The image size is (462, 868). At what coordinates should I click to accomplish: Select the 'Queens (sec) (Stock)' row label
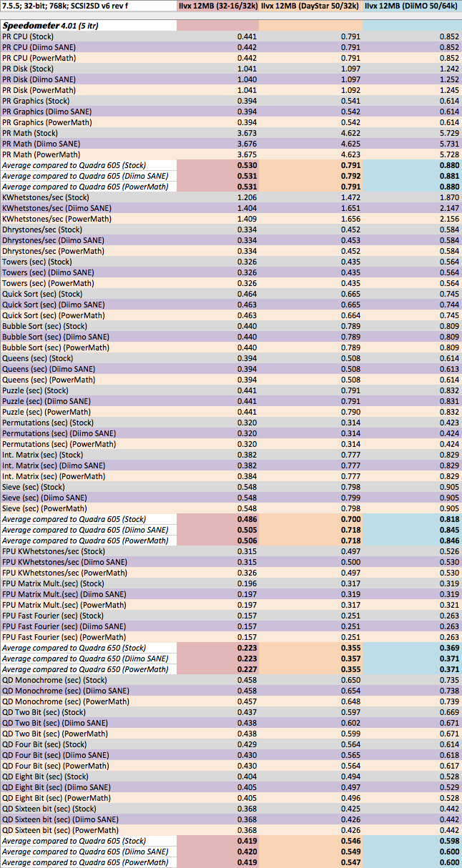pos(38,358)
